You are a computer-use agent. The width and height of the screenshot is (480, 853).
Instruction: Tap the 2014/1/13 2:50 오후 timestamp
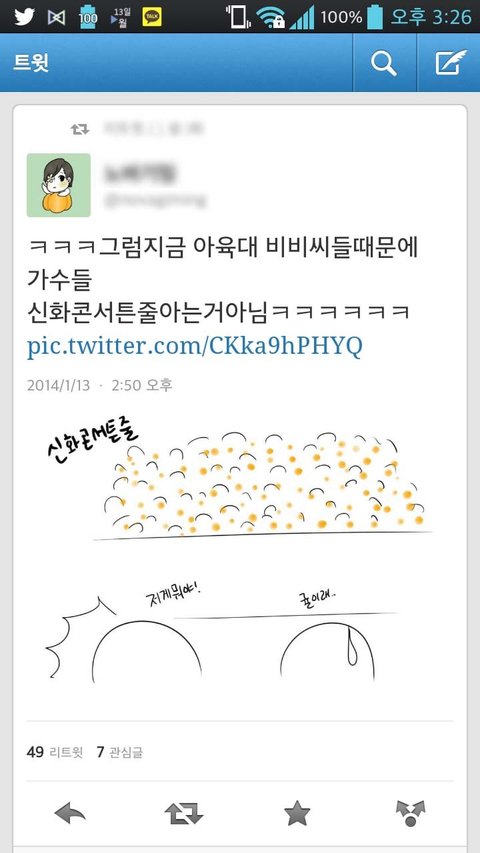click(100, 385)
